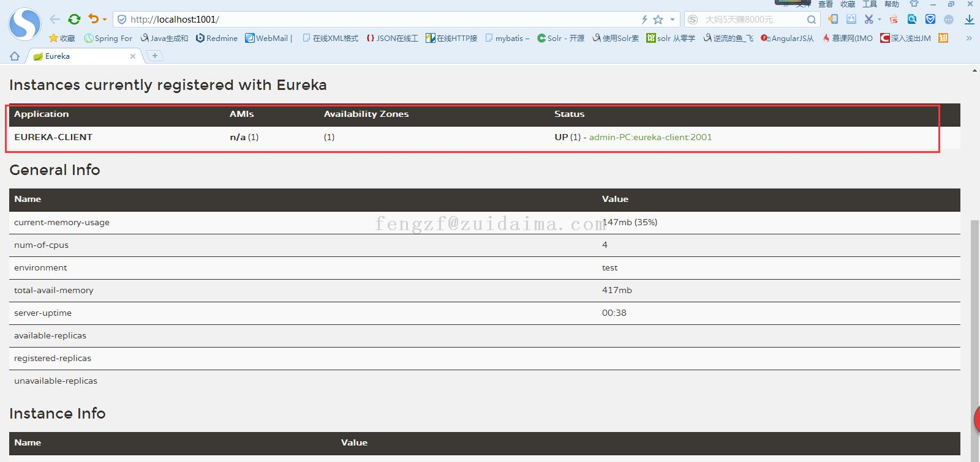Click the download arrow icon in toolbar
The image size is (980, 462).
969,20
